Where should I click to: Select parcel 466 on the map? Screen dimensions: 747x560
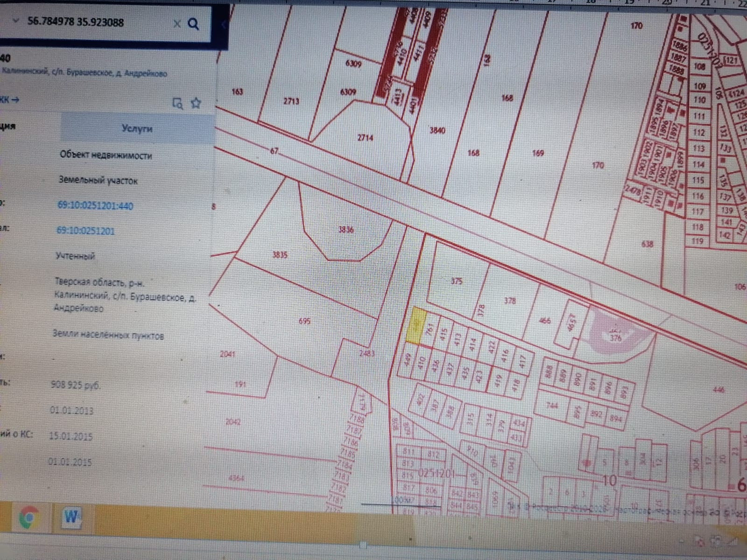(x=545, y=321)
